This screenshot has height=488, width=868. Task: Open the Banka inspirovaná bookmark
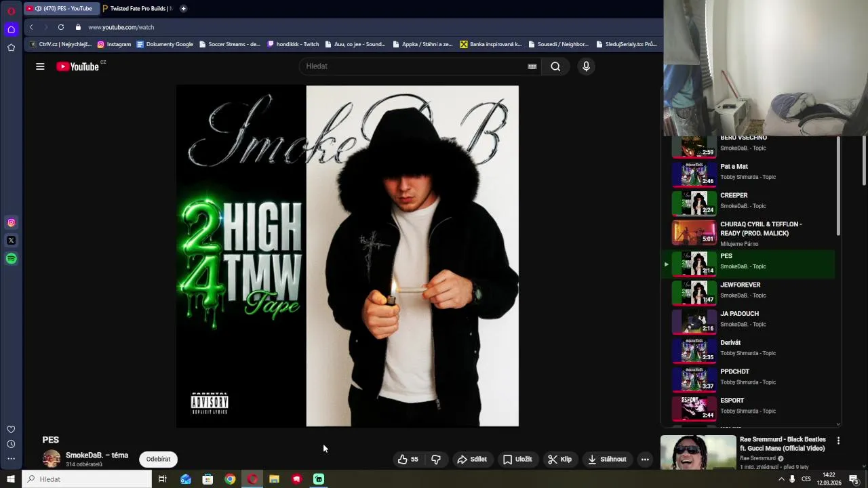491,44
